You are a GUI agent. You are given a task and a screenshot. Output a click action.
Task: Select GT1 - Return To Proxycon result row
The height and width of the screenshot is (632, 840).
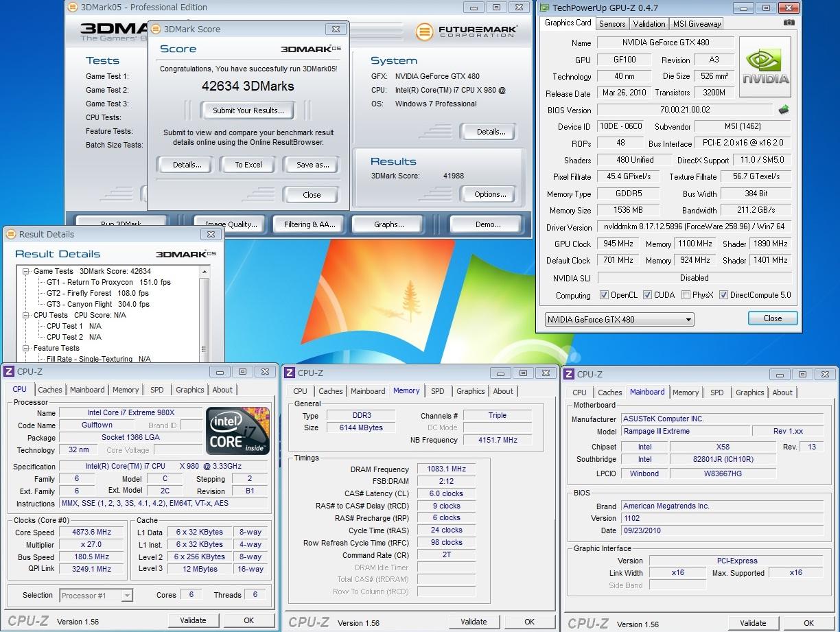coord(108,282)
